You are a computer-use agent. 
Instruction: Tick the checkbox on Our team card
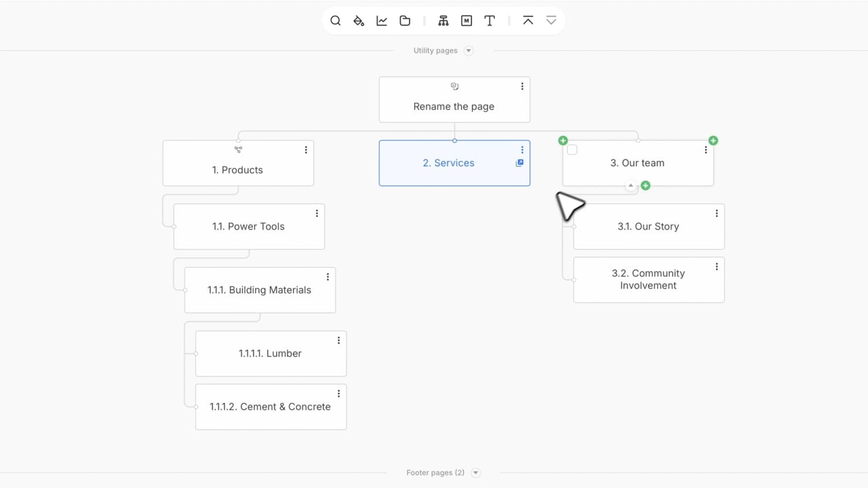click(572, 150)
